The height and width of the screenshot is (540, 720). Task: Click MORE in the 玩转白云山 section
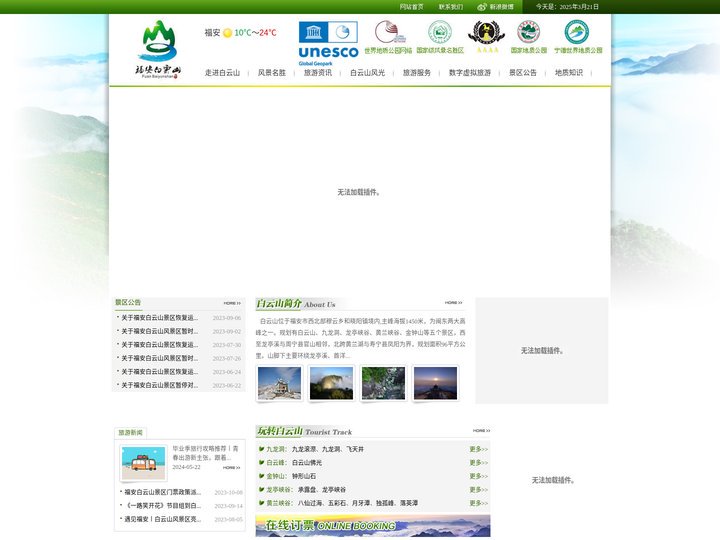481,431
